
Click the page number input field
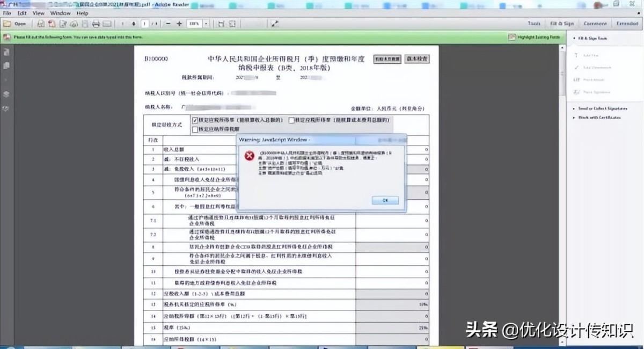pyautogui.click(x=145, y=24)
